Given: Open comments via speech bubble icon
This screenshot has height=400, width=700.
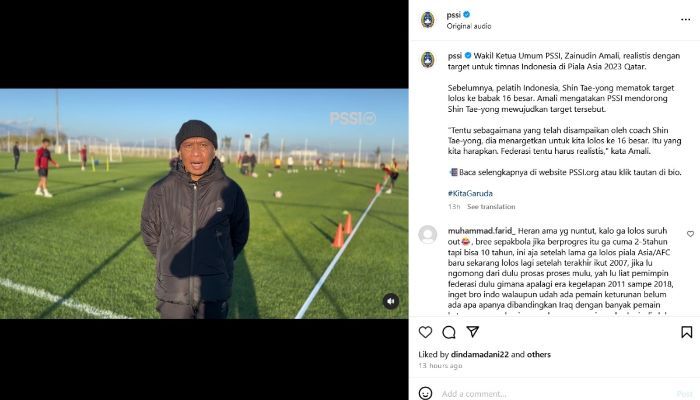Looking at the screenshot, I should 449,332.
